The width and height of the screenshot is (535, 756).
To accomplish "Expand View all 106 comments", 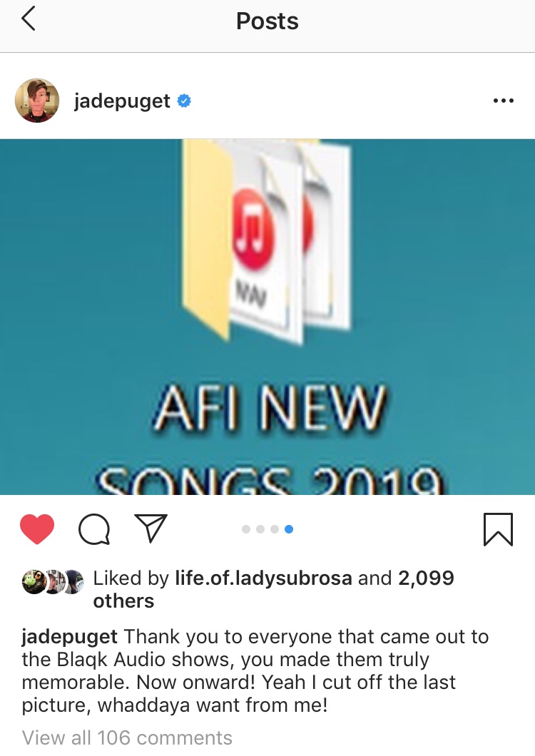I will click(127, 737).
